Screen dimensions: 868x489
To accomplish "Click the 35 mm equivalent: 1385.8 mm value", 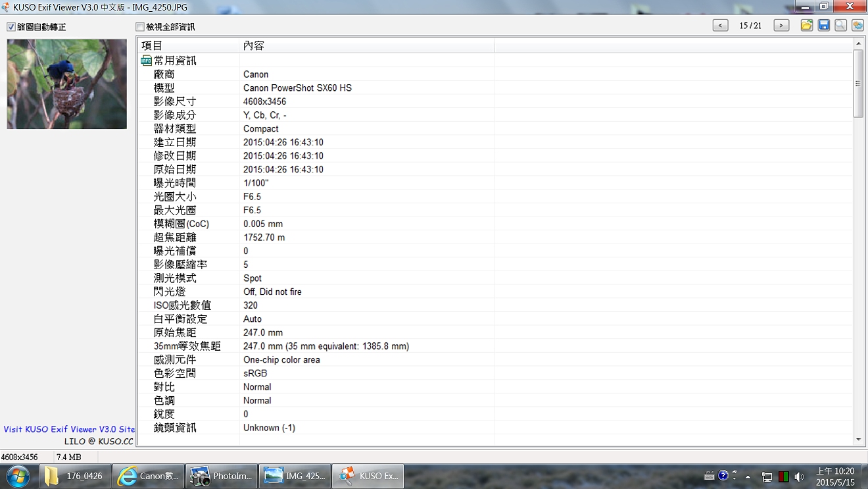I will tap(326, 346).
